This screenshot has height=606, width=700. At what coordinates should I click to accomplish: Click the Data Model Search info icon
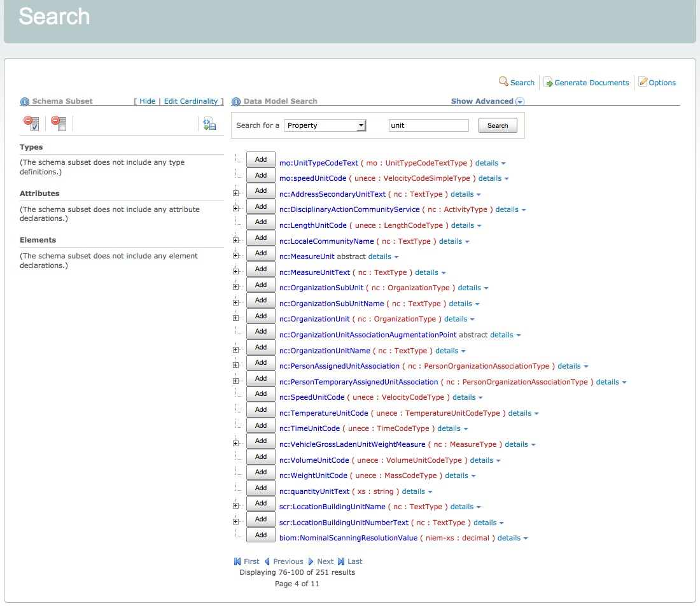pos(236,101)
